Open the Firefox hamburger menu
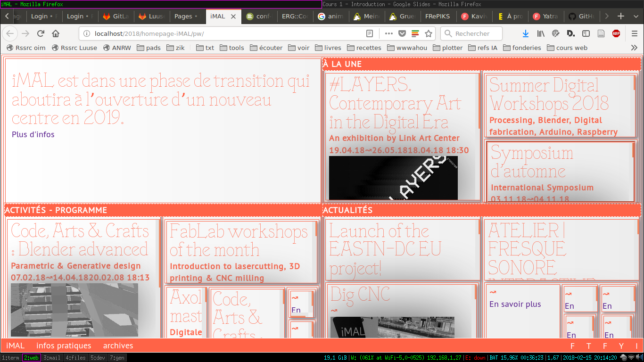 coord(635,33)
